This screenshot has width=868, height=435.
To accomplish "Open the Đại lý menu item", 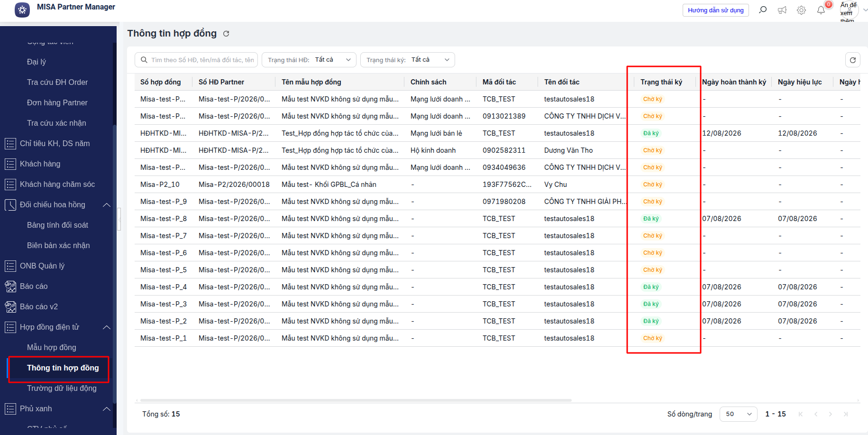I will click(x=37, y=62).
